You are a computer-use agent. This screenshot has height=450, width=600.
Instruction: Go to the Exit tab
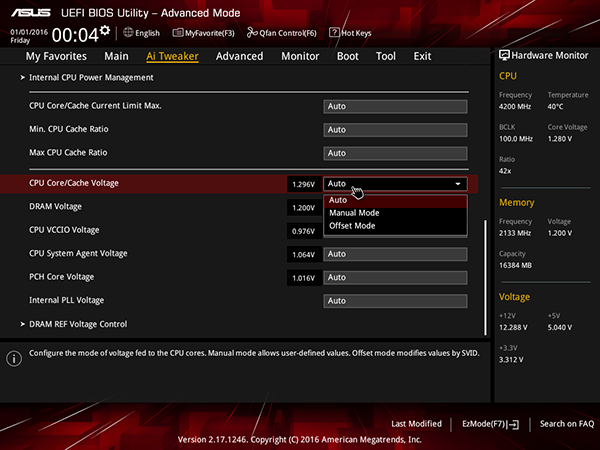coord(422,56)
